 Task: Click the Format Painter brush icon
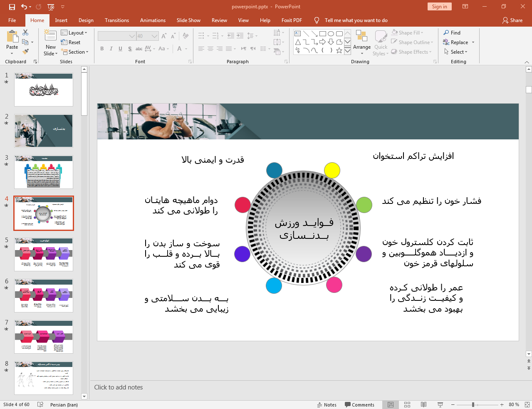(x=25, y=52)
